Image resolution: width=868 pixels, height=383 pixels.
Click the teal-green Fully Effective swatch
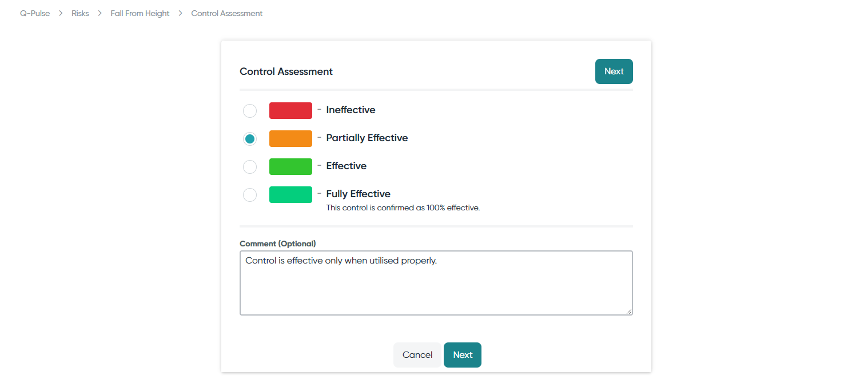290,194
